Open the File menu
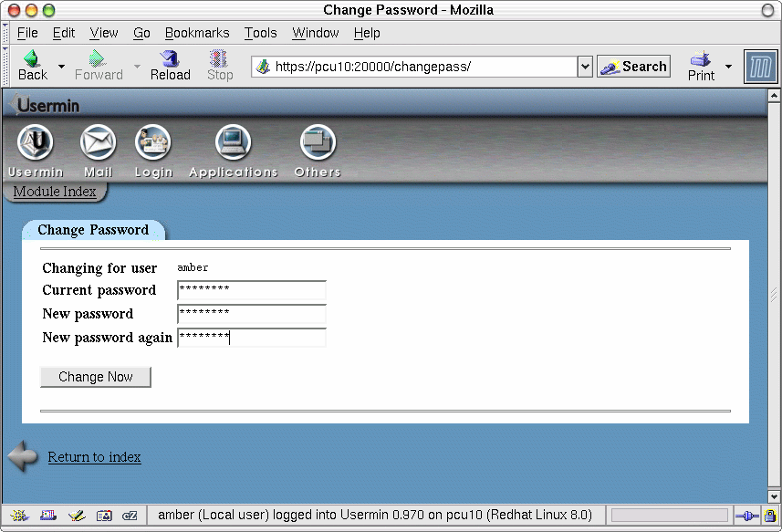Viewport: 782px width, 532px height. pos(27,33)
